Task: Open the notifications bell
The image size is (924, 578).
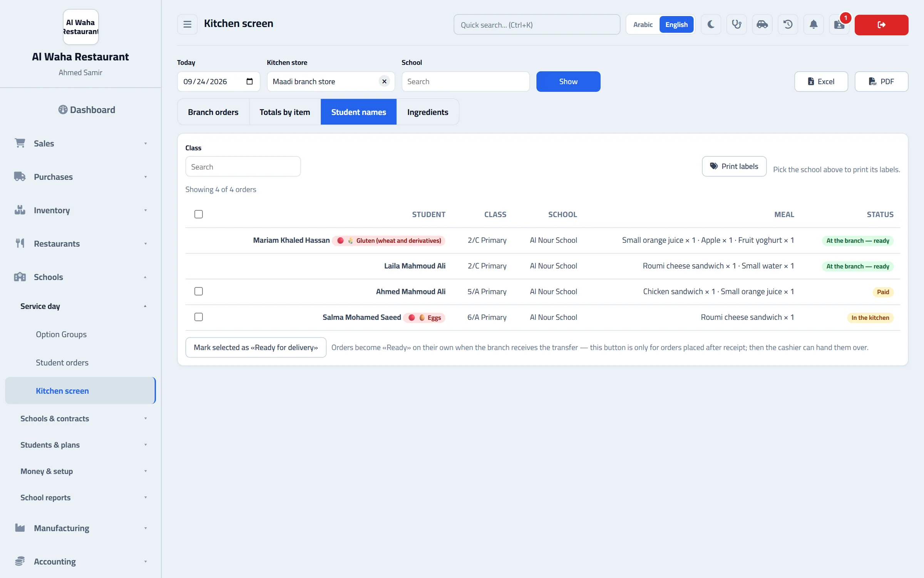Action: [x=814, y=25]
